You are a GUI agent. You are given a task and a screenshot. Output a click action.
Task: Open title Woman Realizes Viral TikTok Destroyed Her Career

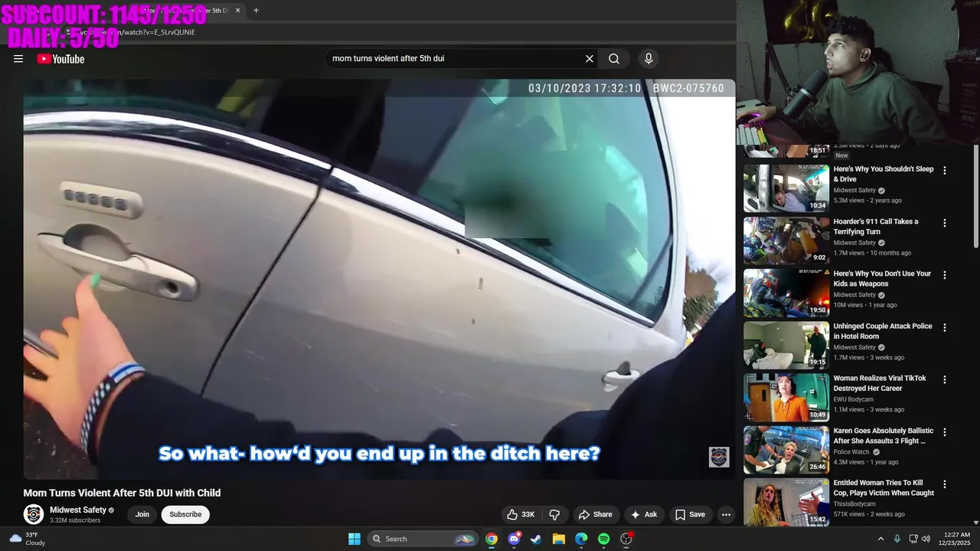click(880, 383)
